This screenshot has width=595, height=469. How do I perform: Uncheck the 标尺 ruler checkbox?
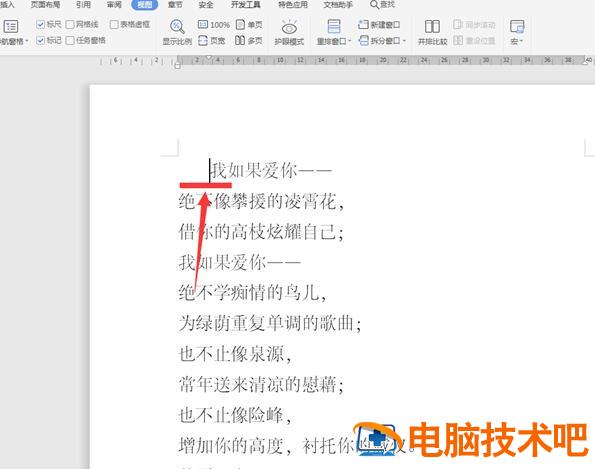pos(40,25)
